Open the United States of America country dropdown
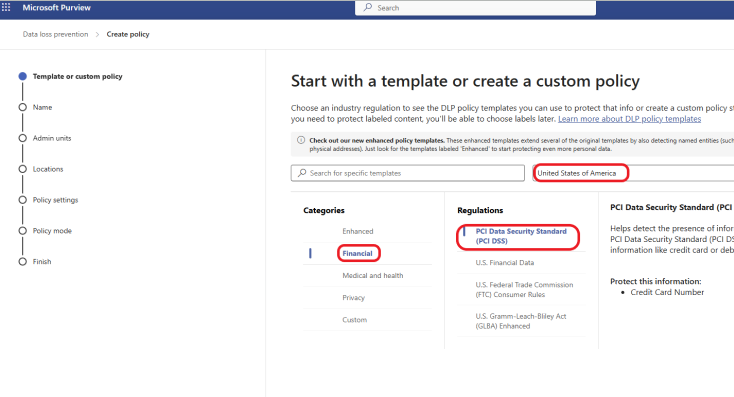The image size is (734, 397). (x=633, y=173)
